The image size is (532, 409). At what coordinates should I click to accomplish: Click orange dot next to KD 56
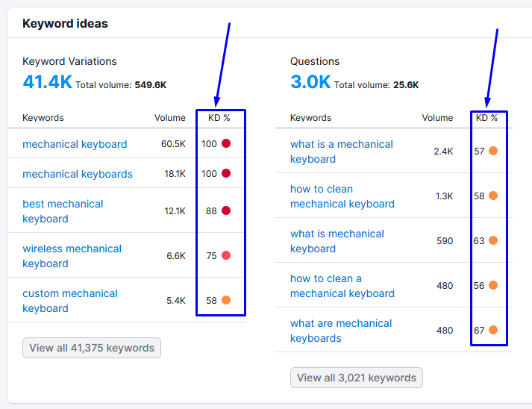(x=493, y=285)
